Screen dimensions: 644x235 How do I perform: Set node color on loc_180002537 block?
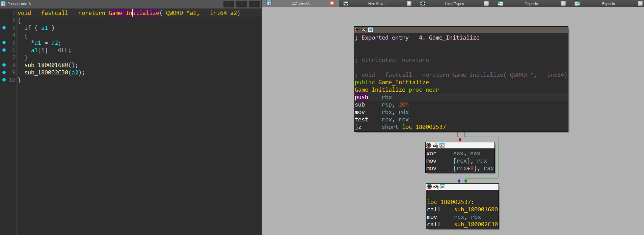pos(429,187)
